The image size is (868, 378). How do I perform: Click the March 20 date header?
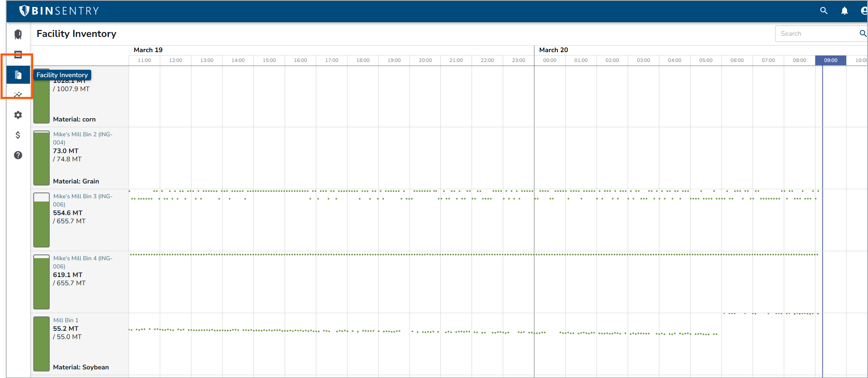point(553,50)
